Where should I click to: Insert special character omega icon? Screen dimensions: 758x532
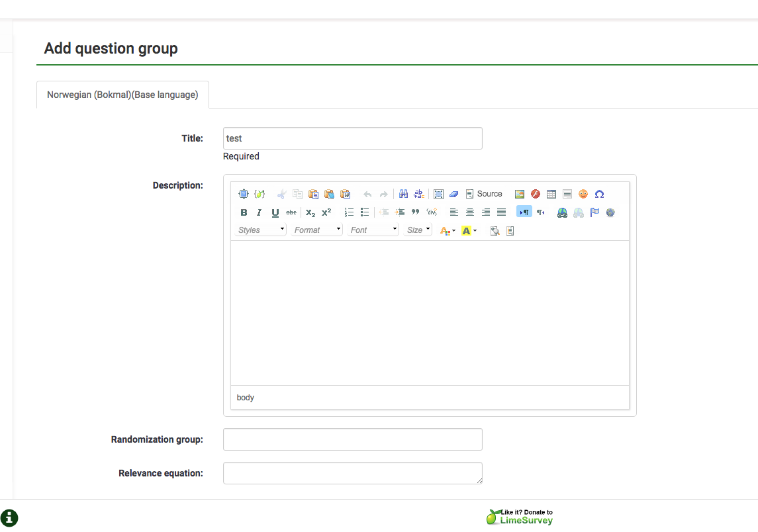(x=599, y=195)
